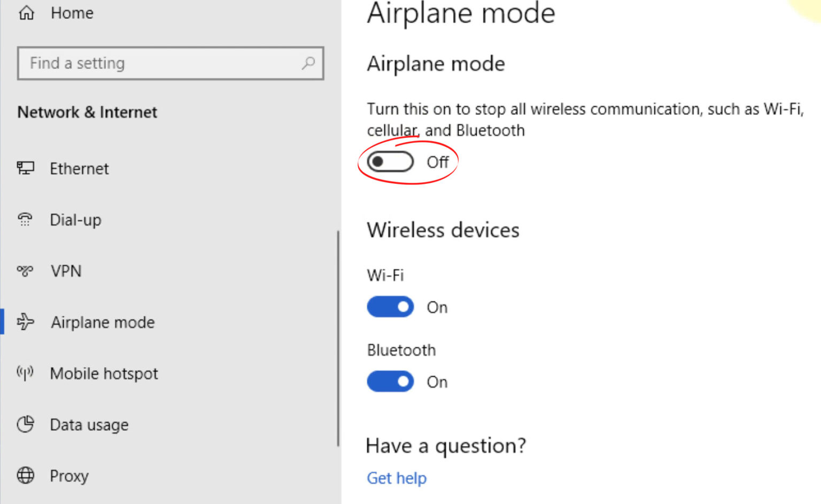Open the Proxy settings page
The height and width of the screenshot is (504, 821).
point(69,475)
